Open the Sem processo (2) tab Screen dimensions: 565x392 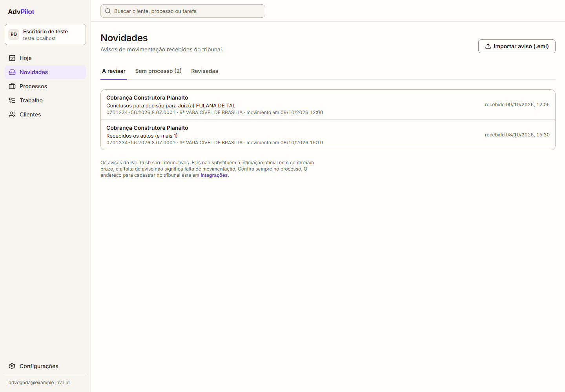click(x=159, y=71)
